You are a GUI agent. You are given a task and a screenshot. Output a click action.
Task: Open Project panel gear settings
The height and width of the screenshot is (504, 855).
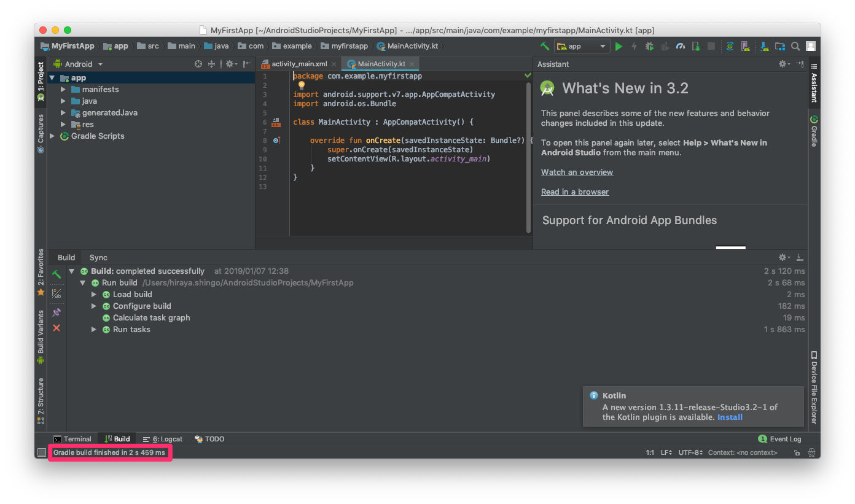pos(231,64)
